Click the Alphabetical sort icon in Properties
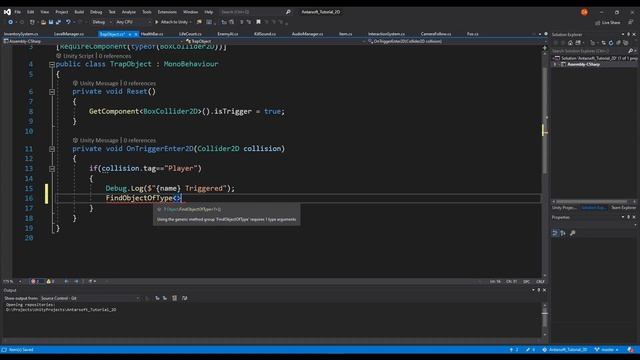The width and height of the screenshot is (640, 360). [563, 233]
